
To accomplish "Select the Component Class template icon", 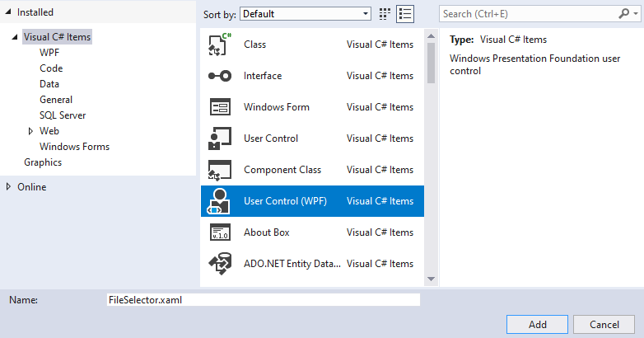I will click(x=220, y=170).
